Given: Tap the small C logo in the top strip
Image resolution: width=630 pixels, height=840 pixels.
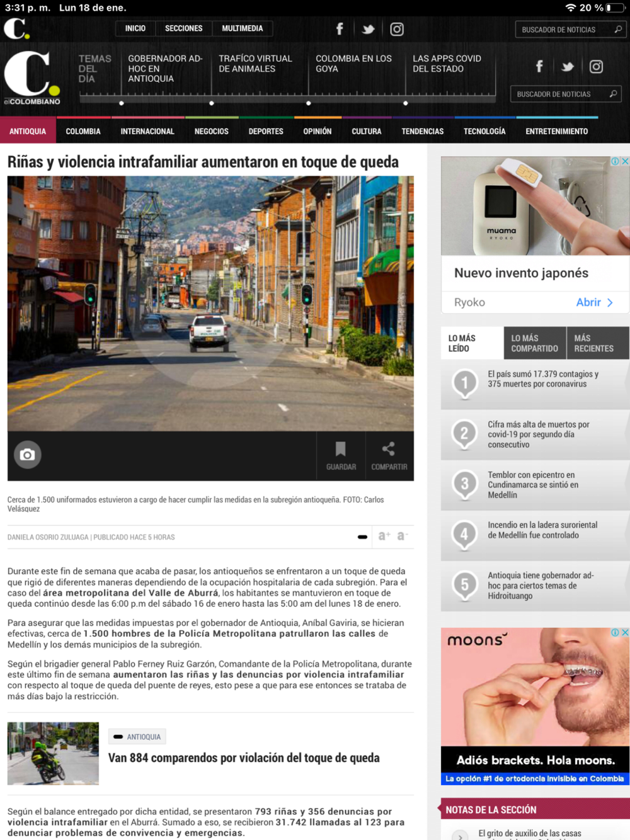Looking at the screenshot, I should coord(16,28).
